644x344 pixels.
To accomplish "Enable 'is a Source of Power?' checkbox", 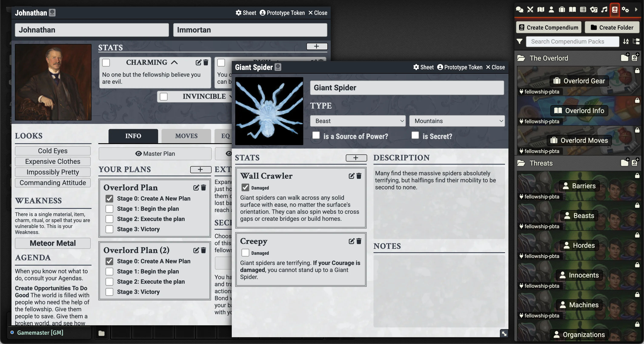I will (x=316, y=135).
